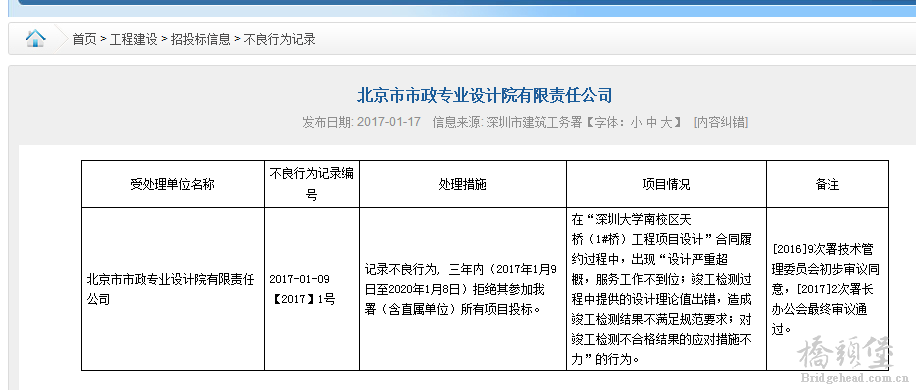Screen dimensions: 916x390
Task: Click the 处理措施 cell starting 记录不良行为
Action: [462, 289]
